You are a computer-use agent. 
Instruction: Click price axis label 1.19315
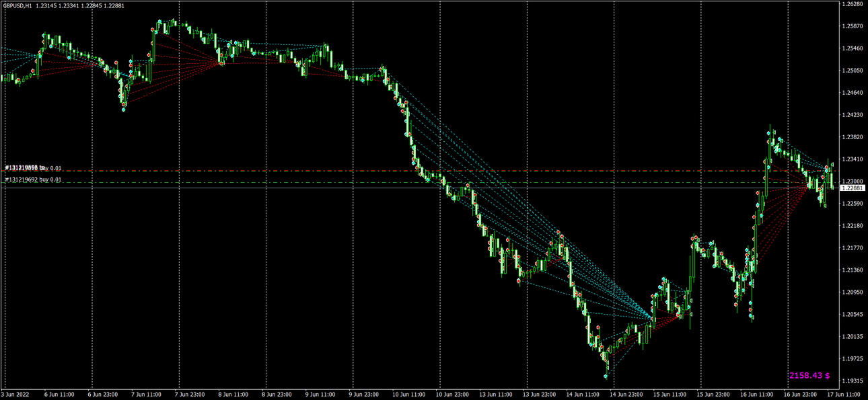[853, 381]
